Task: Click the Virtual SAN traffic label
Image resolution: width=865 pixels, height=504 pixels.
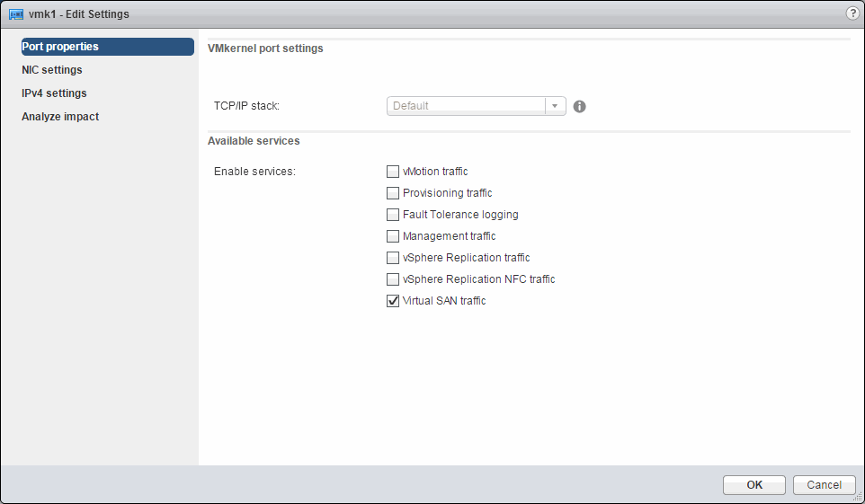Action: [x=444, y=301]
